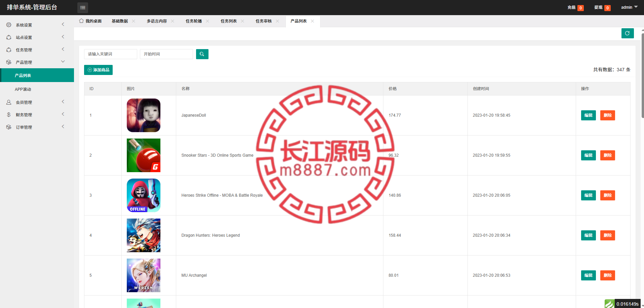Click the 充值 link in header
The width and height of the screenshot is (644, 308).
(x=571, y=7)
